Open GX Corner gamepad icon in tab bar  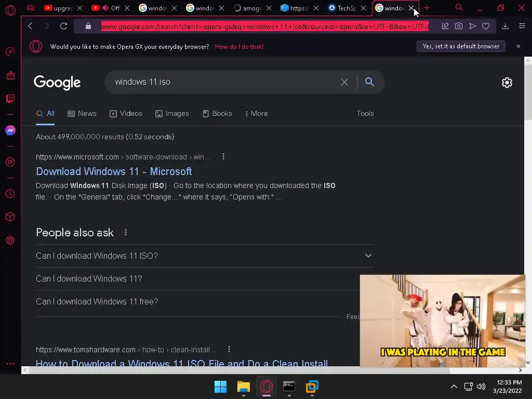coord(31,8)
